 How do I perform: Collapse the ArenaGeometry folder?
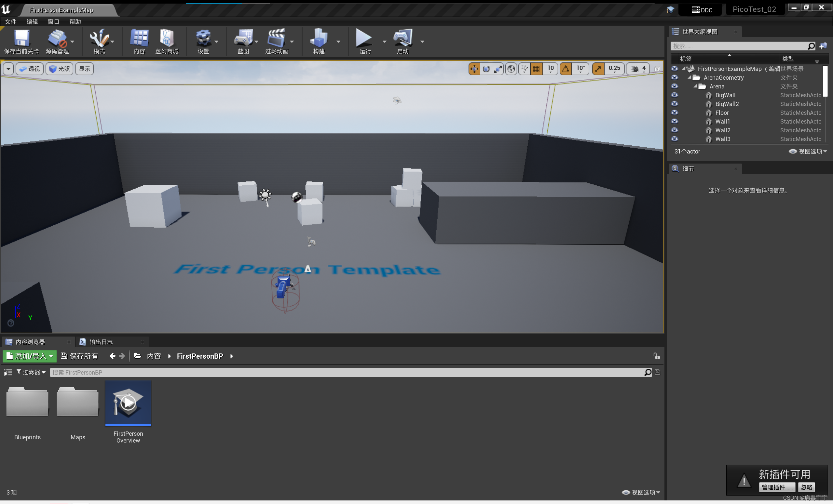click(x=690, y=77)
